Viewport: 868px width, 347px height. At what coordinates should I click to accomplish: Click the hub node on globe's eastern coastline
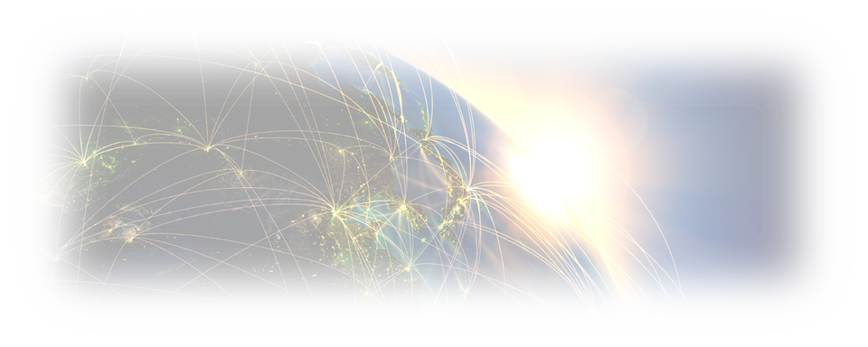(x=469, y=189)
